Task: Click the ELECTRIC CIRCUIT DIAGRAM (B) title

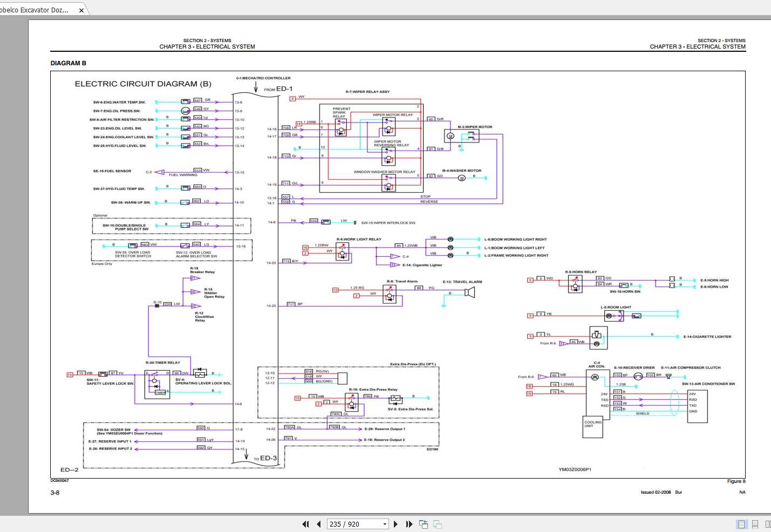Action: tap(143, 84)
